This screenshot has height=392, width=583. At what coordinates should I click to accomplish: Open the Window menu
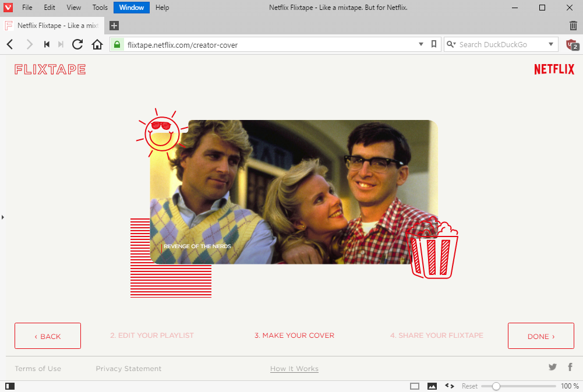point(132,8)
